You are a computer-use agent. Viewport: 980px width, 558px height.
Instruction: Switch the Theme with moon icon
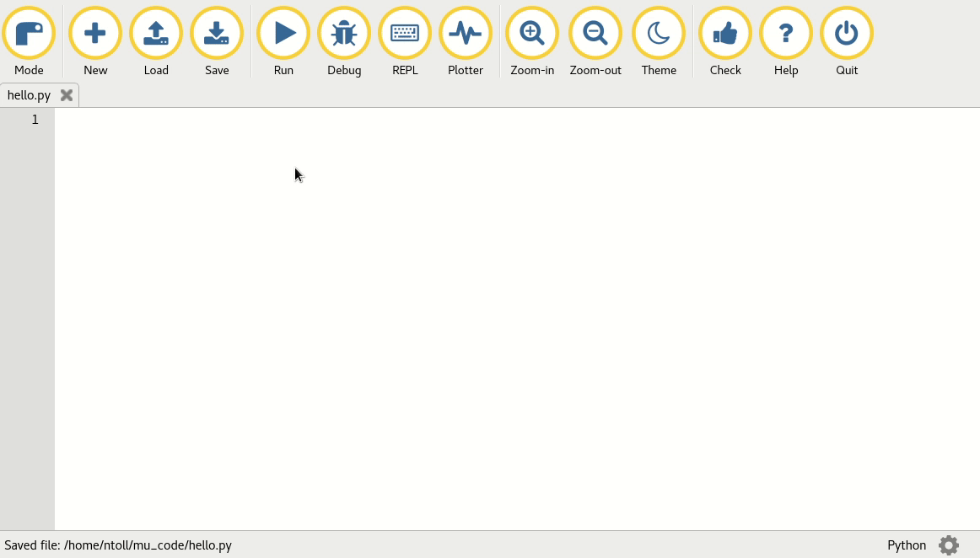point(659,34)
